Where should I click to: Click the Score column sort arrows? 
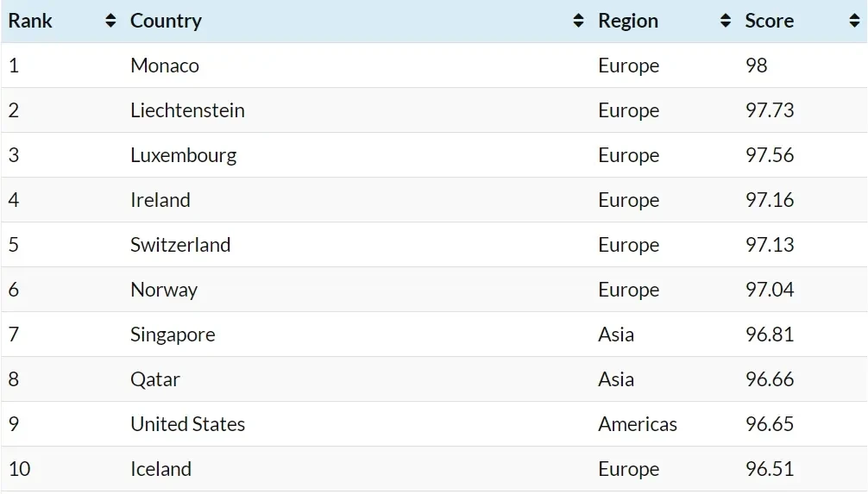(x=855, y=21)
